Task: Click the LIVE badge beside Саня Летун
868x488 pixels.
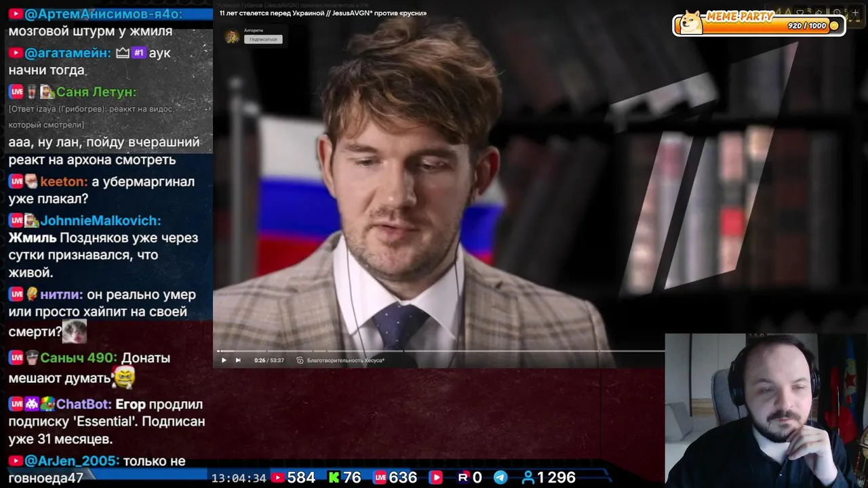Action: coord(16,91)
